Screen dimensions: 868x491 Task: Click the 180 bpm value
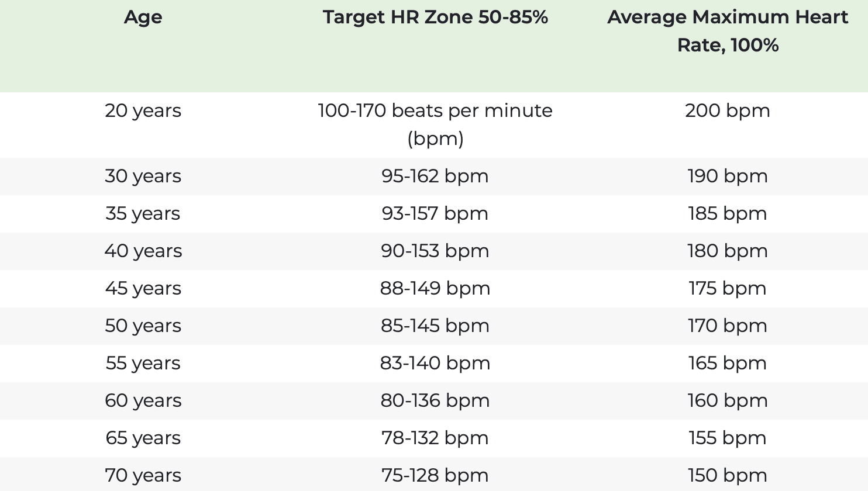[x=728, y=251]
